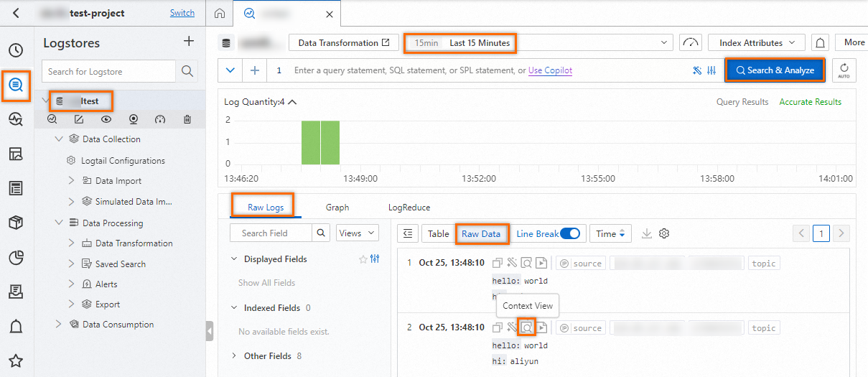The image size is (868, 377).
Task: Expand the Data Transformation tree node
Action: point(72,243)
